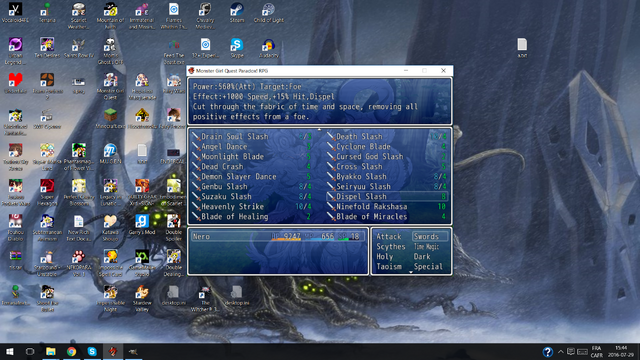
Task: Select the Cross Slash skill
Action: coord(387,167)
